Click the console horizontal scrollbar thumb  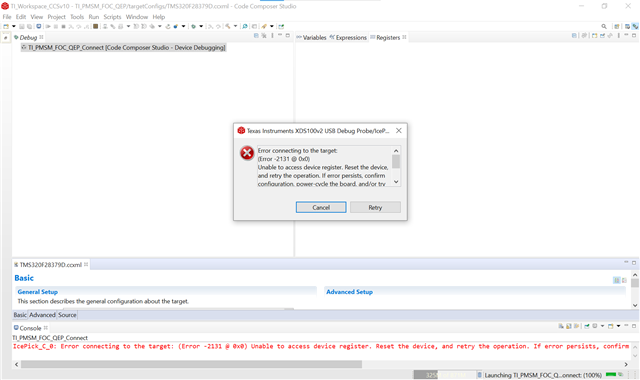coord(191,364)
